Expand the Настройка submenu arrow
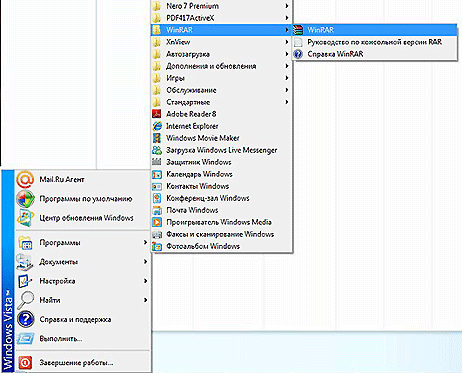 (x=145, y=281)
